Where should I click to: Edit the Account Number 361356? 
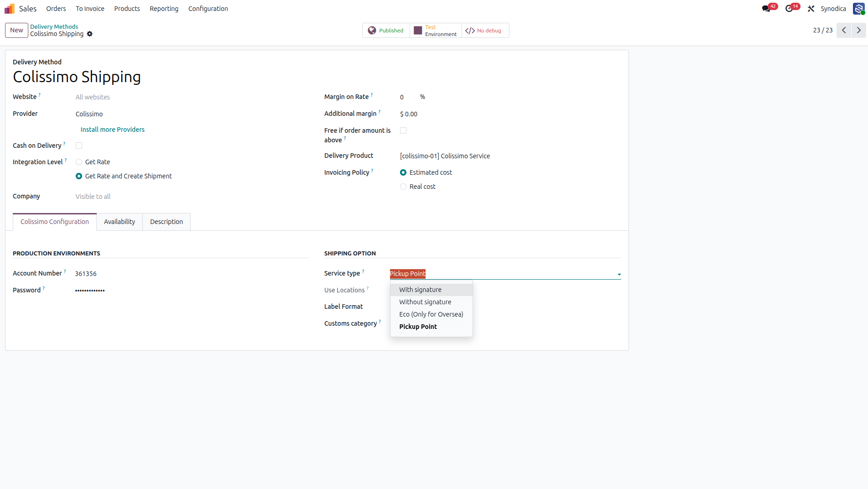pos(192,274)
